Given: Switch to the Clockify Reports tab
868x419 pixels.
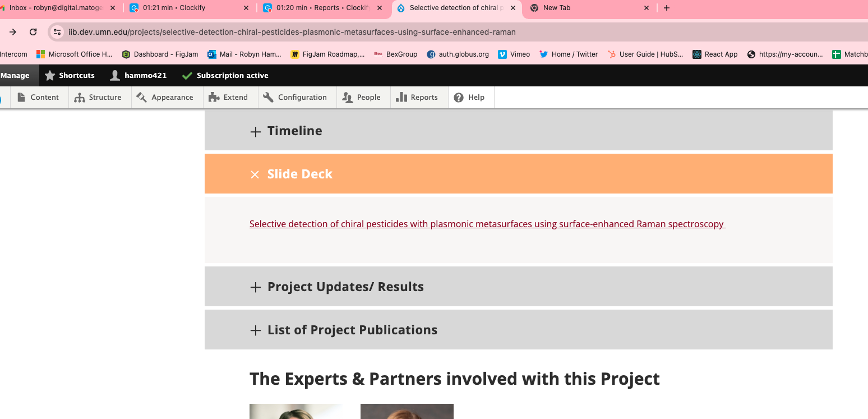Looking at the screenshot, I should click(317, 8).
